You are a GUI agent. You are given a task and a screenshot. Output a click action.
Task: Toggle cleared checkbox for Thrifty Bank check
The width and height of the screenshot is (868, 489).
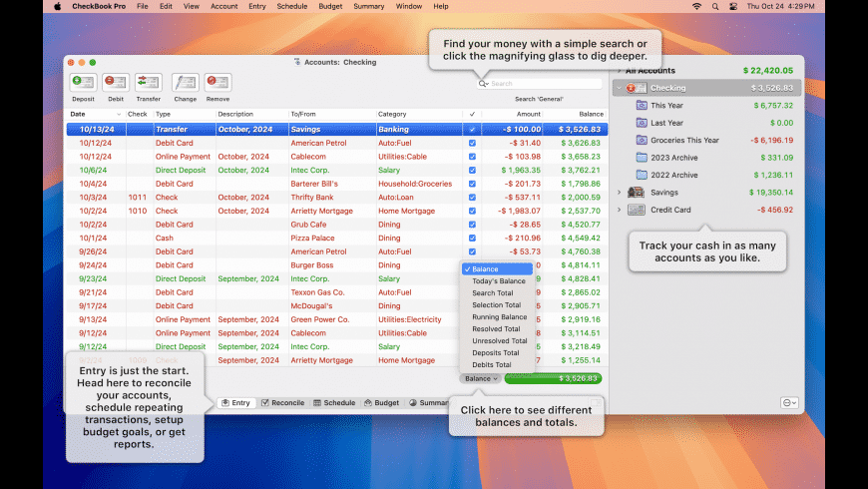(472, 198)
